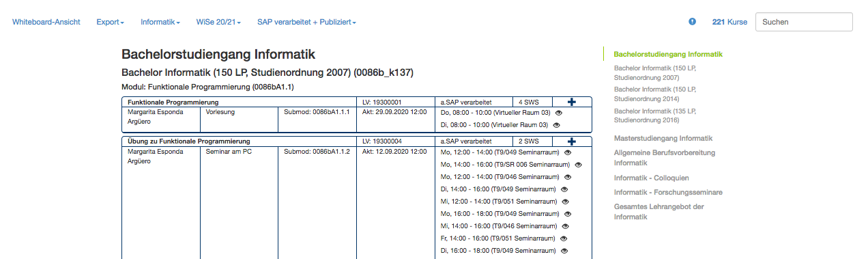Open sidebar Bachelor Informatik 135 LP Studienordnung 2016
This screenshot has height=259, width=868.
pos(655,115)
